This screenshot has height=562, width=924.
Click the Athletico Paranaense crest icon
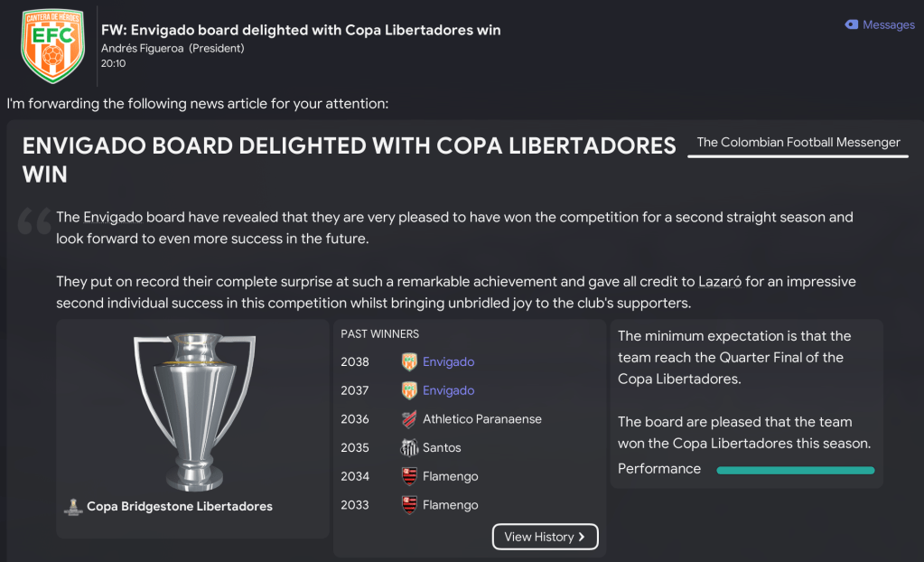(x=409, y=419)
